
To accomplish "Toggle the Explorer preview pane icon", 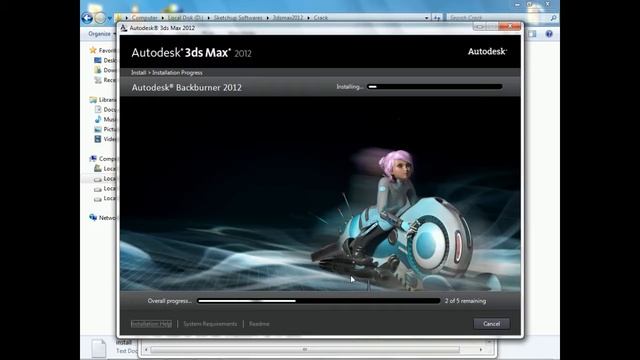I will click(532, 34).
